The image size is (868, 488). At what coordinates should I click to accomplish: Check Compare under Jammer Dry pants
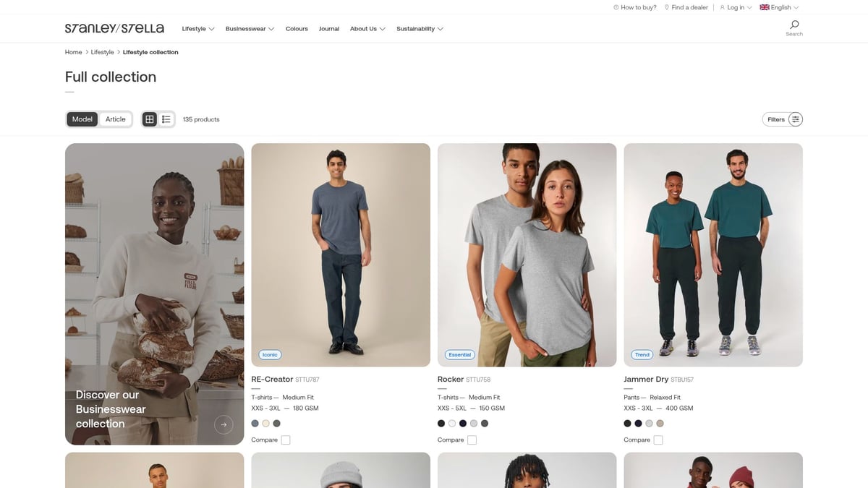(x=658, y=440)
